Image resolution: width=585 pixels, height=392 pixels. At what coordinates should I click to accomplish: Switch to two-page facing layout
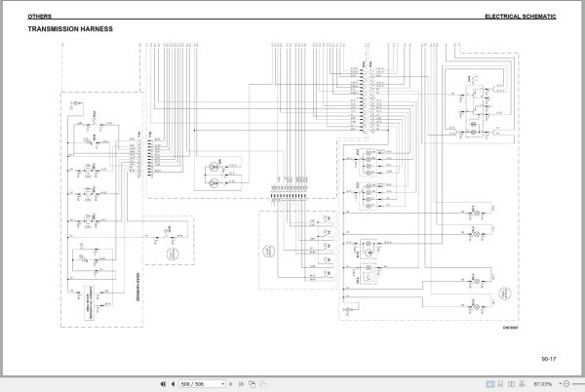(512, 384)
